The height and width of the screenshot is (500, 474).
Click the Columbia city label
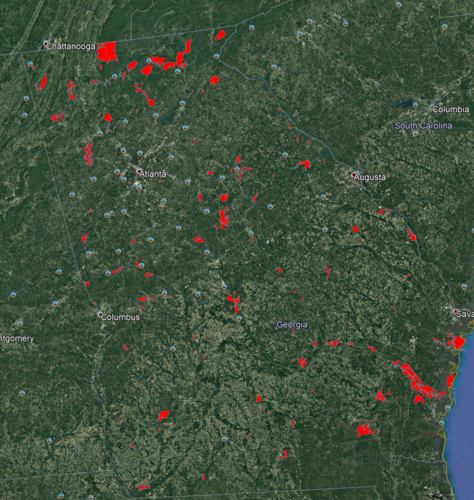[451, 109]
